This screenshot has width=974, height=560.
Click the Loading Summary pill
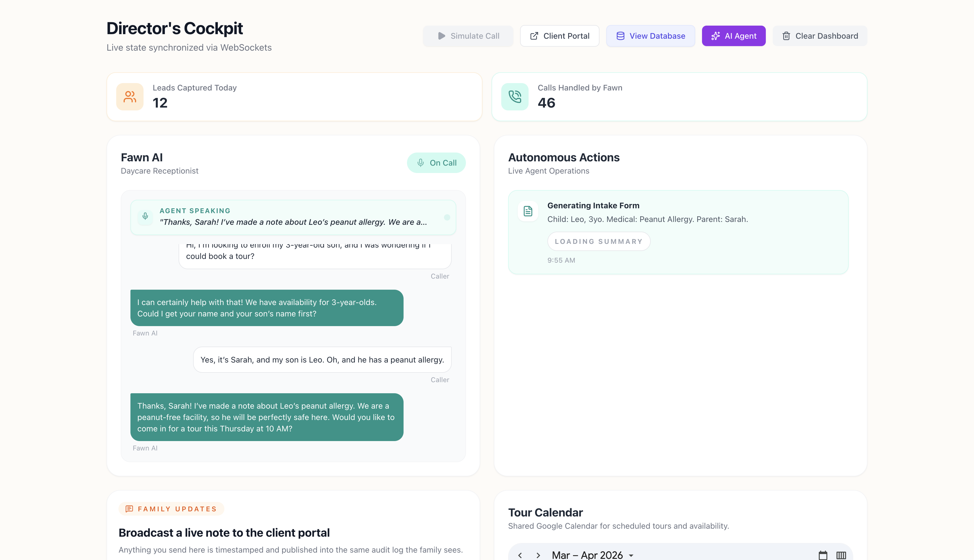click(x=598, y=241)
